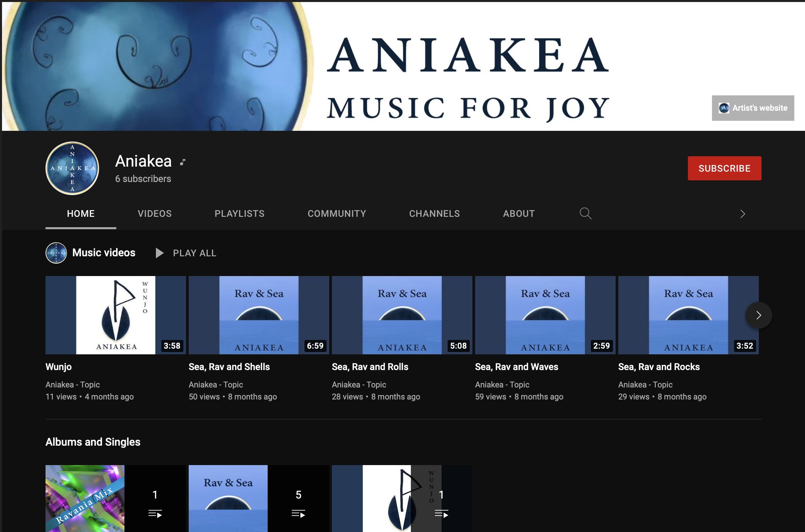Screen dimensions: 805x532
Task: Click the 3:58 duration badge on Wunjo
Action: (x=172, y=346)
